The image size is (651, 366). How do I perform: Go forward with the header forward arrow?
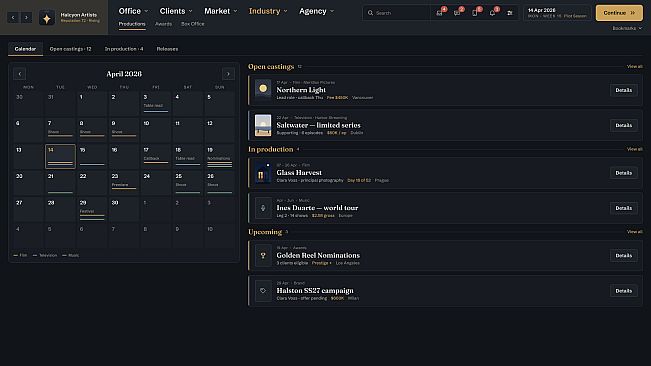tap(26, 17)
